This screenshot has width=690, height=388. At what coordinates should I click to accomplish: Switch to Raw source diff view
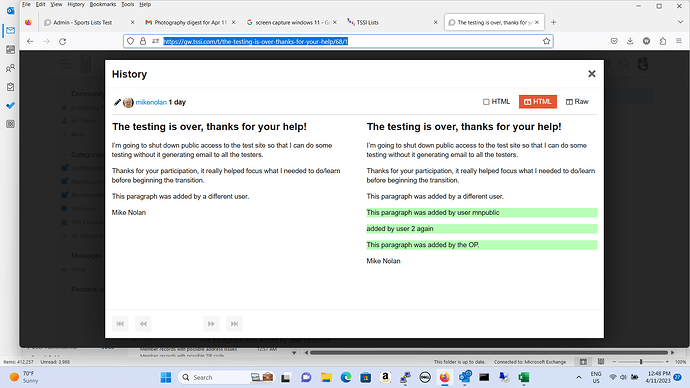577,102
